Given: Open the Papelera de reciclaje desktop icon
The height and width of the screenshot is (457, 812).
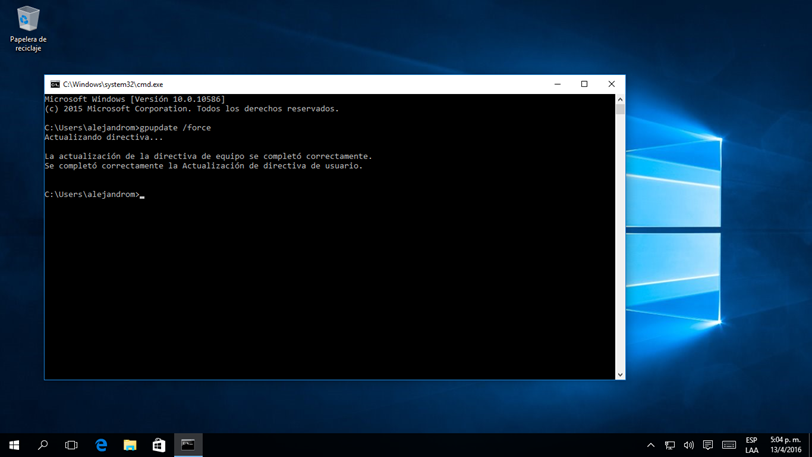Looking at the screenshot, I should coord(28,20).
